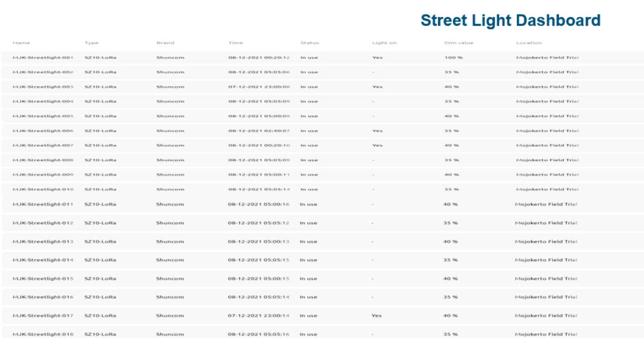Click Mojokerto Field Trial in Streetlight-013 row
Image resolution: width=644 pixels, height=338 pixels.
[546, 241]
